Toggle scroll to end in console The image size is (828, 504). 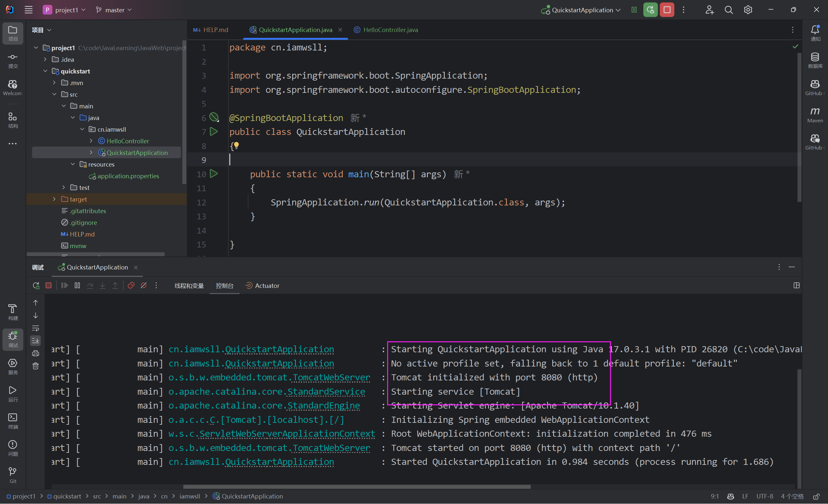click(36, 341)
